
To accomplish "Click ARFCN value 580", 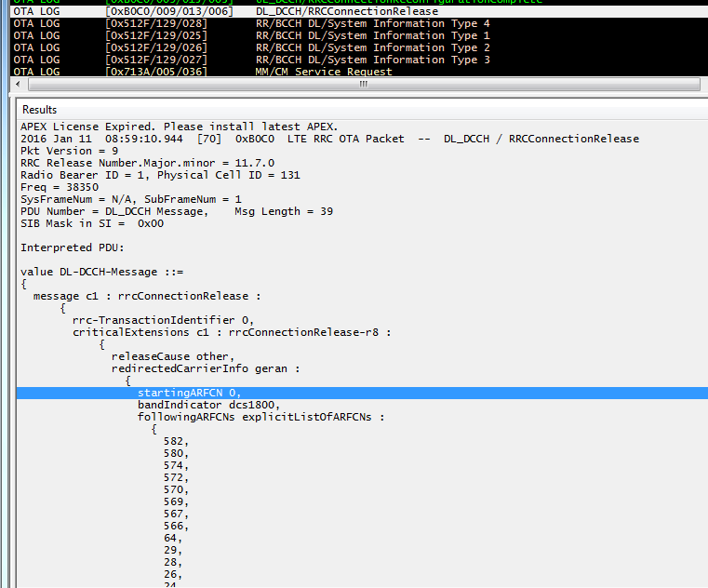I will tap(176, 453).
